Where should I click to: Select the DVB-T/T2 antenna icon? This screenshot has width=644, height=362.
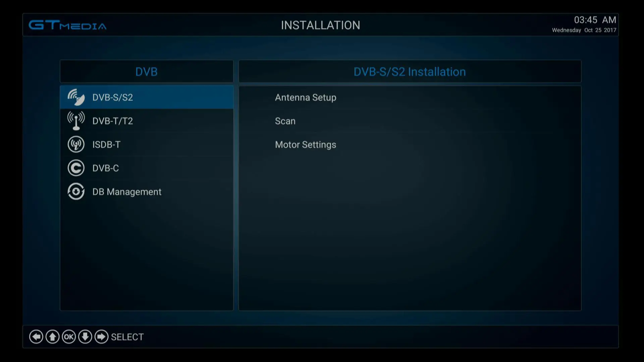tap(75, 121)
